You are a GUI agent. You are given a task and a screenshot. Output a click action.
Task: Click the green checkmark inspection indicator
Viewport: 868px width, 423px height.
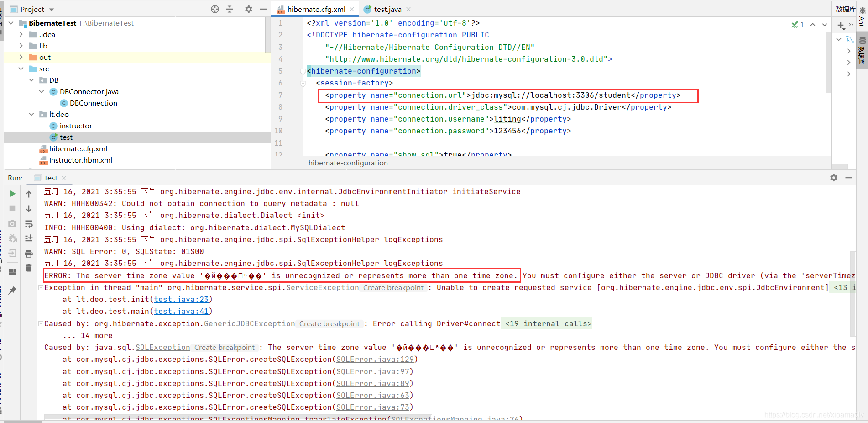(797, 25)
